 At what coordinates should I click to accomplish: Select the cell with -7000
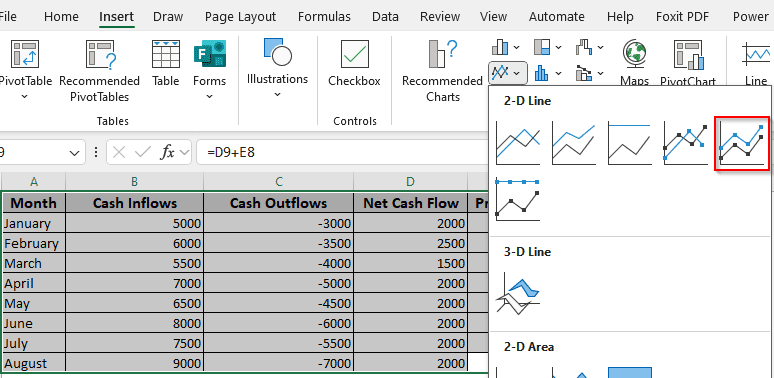(278, 363)
